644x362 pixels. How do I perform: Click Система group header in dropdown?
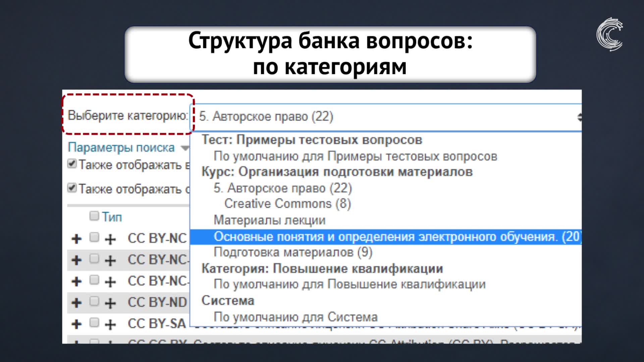pyautogui.click(x=228, y=301)
